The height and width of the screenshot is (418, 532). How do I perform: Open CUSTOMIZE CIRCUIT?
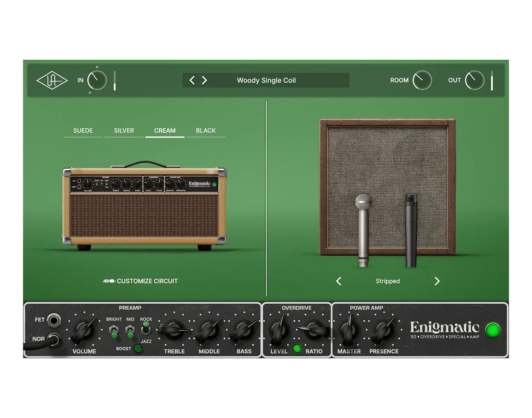point(147,281)
